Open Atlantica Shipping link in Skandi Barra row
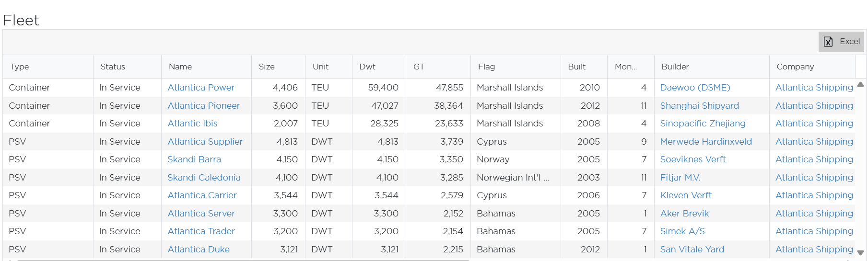The image size is (868, 261). click(814, 159)
